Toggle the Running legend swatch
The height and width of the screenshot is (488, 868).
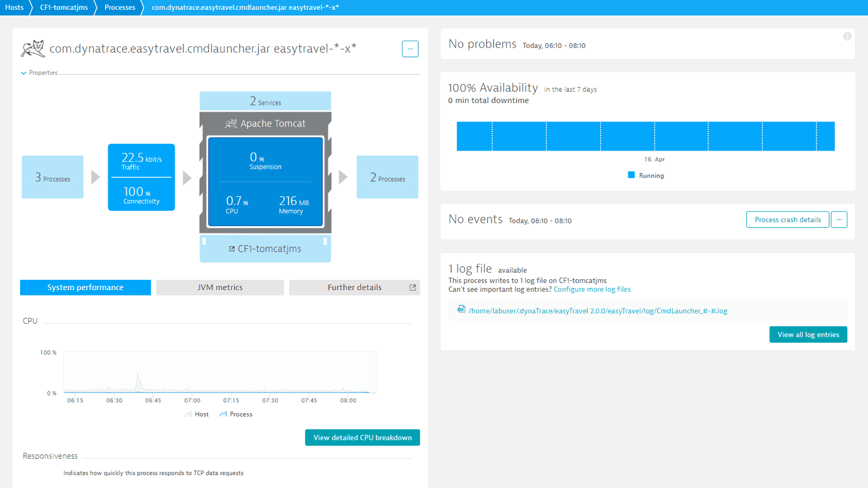pos(631,175)
